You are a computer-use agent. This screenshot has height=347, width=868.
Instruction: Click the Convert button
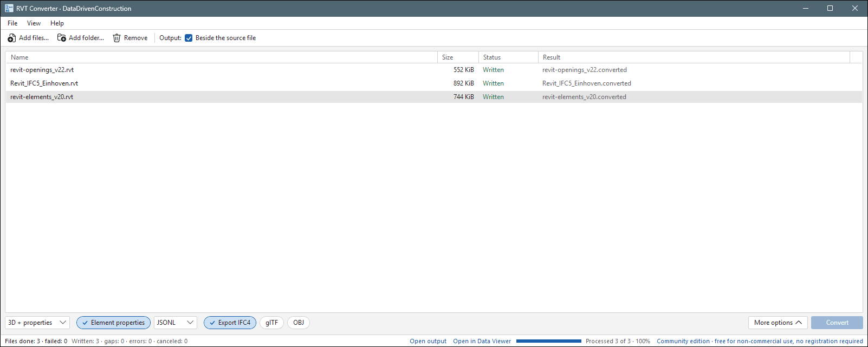[x=837, y=323]
